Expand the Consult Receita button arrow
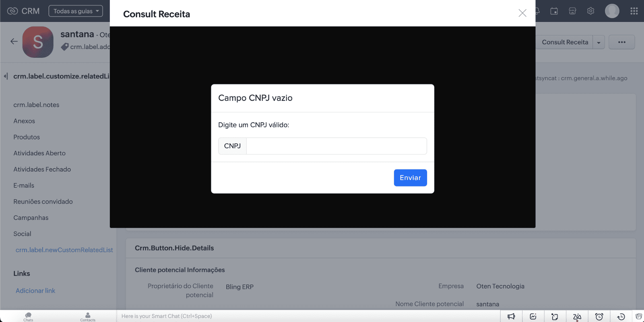This screenshot has height=322, width=644. 599,43
